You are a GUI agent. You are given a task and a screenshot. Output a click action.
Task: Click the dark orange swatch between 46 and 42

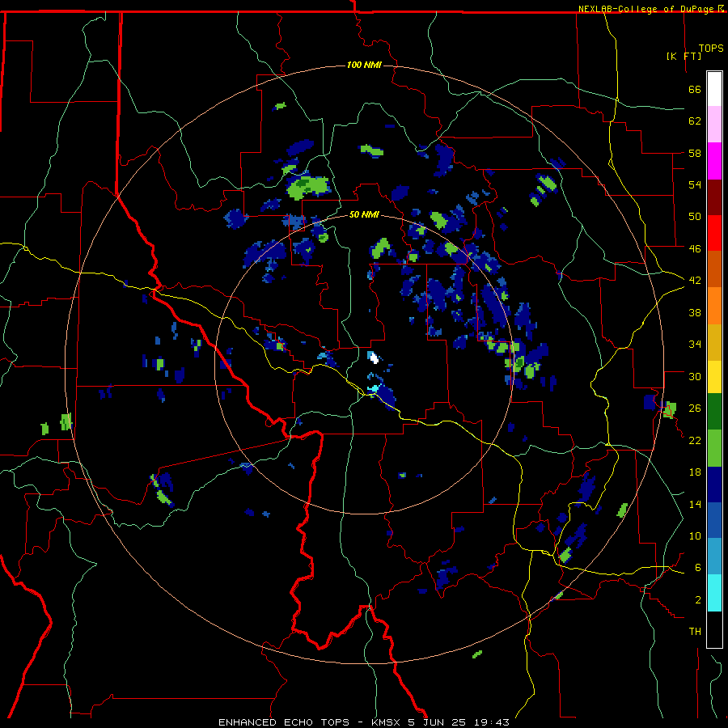(714, 269)
